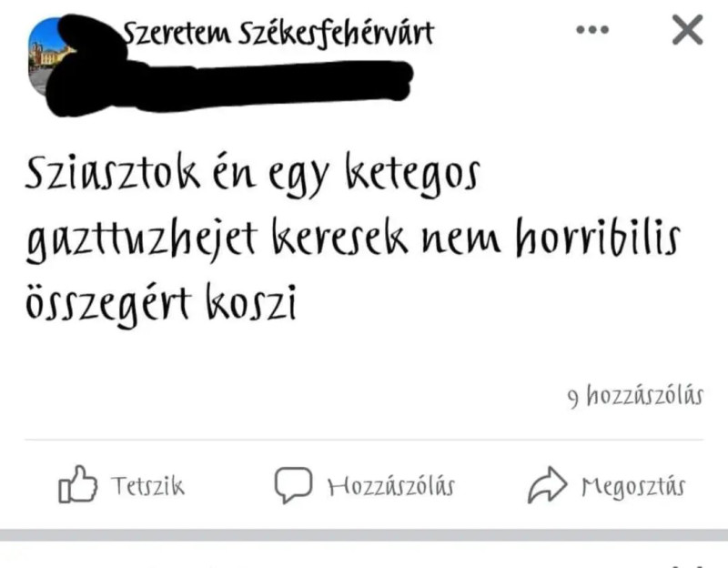Click the share arrow icon
The image size is (728, 568).
click(548, 485)
